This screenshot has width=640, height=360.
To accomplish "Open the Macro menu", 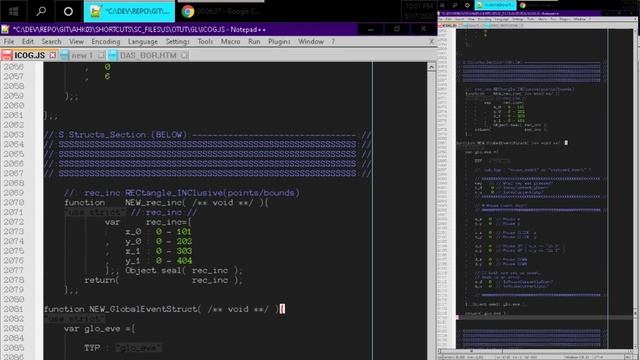I will pos(231,42).
